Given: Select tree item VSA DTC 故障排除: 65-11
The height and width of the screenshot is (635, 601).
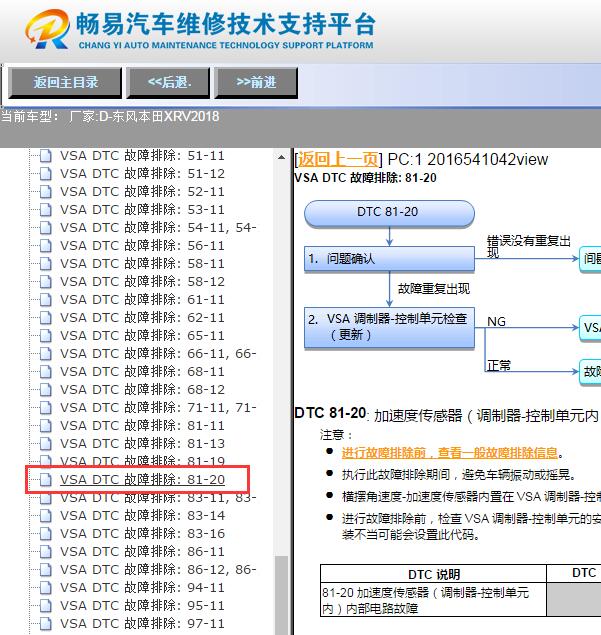Looking at the screenshot, I should (142, 336).
